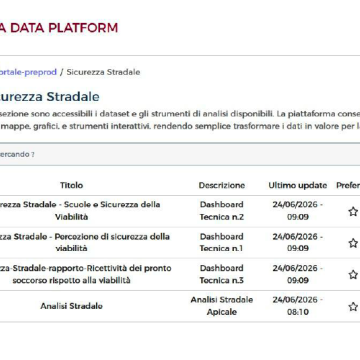This screenshot has height=360, width=360.
Task: Select the Dashboard Tecnica n.1 description cell
Action: coord(222,242)
